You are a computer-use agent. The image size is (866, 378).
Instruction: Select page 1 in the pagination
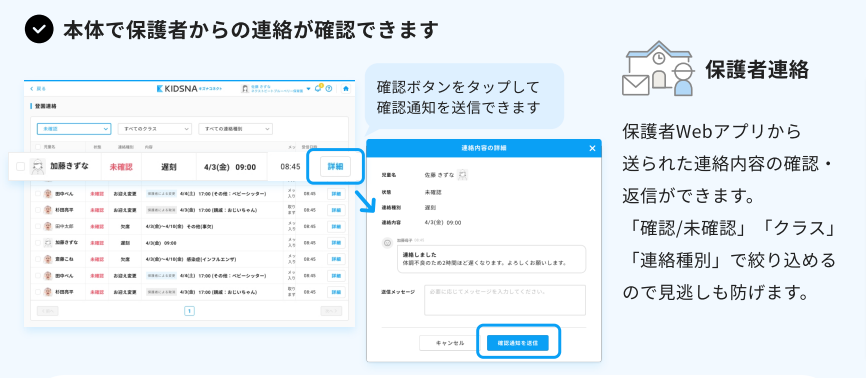point(189,311)
